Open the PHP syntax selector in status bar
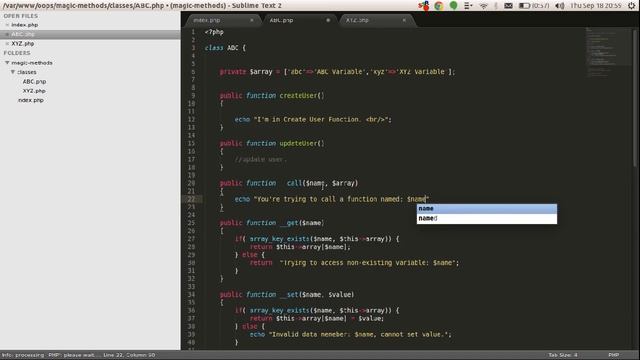Viewport: 640px width, 360px height. click(613, 355)
